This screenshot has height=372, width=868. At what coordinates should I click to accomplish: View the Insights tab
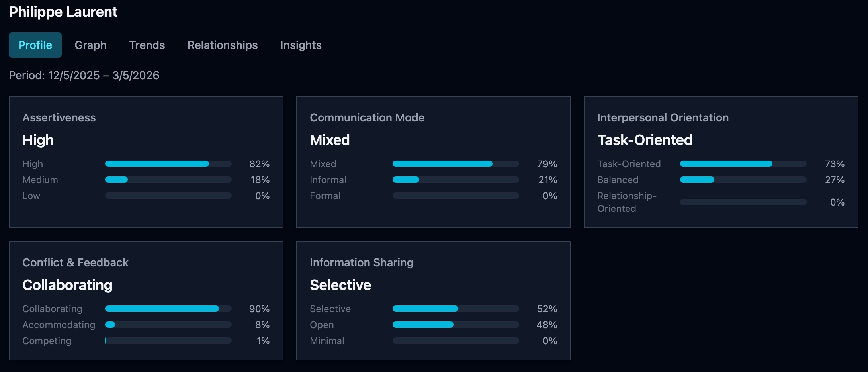click(301, 45)
